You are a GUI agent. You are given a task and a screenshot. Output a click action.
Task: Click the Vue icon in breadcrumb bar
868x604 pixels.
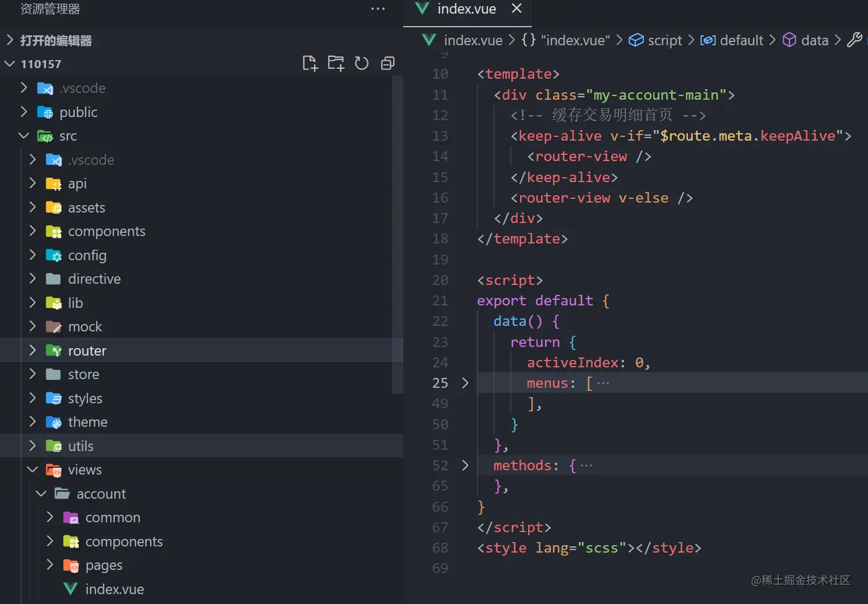[429, 40]
